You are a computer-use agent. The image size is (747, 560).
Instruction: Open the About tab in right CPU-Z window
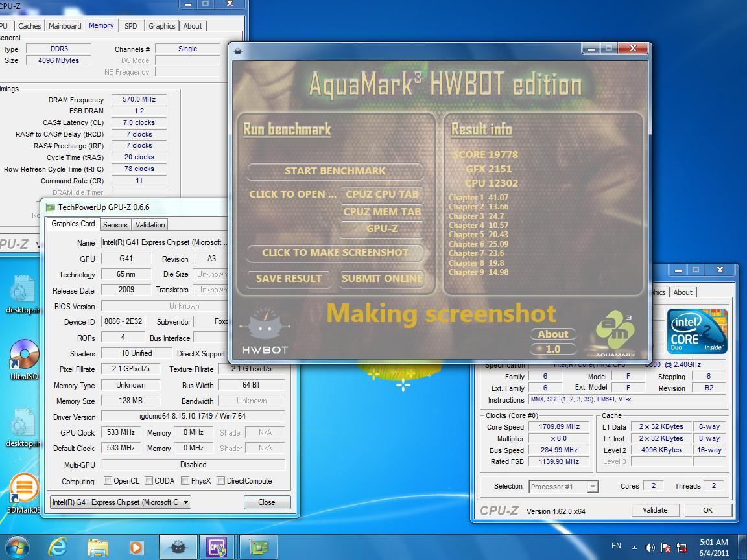683,292
